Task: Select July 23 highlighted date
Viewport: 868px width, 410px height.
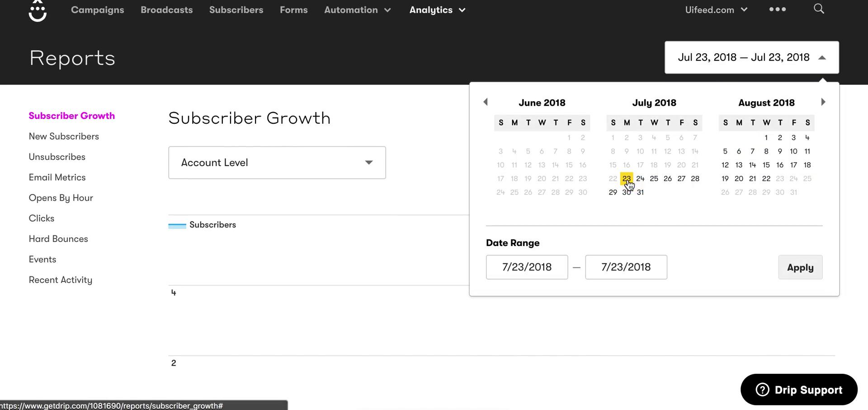Action: click(x=627, y=179)
